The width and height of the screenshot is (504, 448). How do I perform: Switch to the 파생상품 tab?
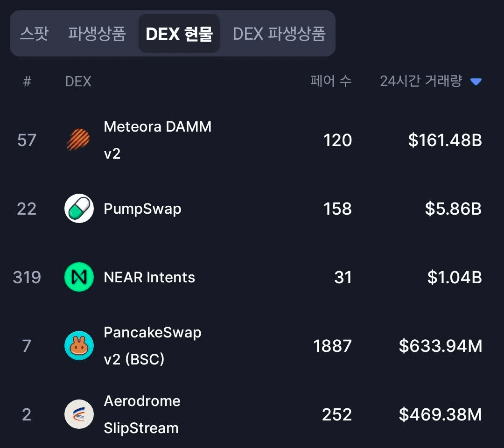tap(97, 34)
